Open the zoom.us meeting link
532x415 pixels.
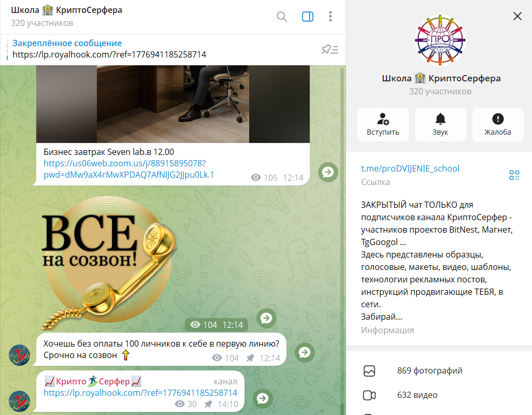click(x=128, y=169)
